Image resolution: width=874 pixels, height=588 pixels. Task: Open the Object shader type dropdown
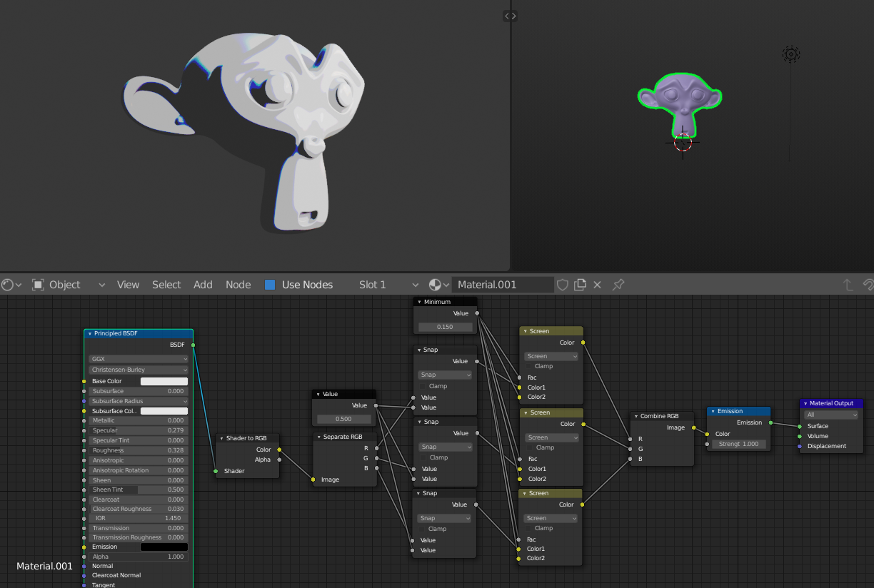pyautogui.click(x=69, y=284)
